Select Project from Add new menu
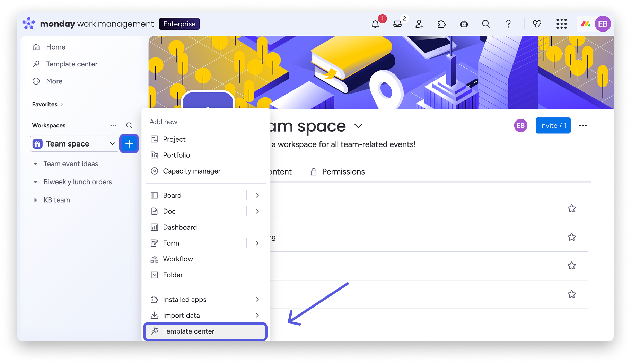Viewport: 631px width, 364px height. [205, 139]
